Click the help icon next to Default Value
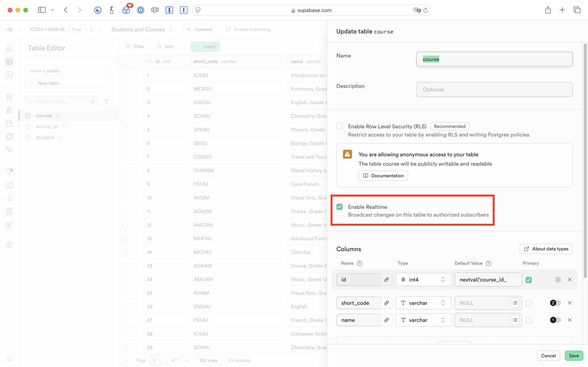The image size is (588, 367). (489, 263)
